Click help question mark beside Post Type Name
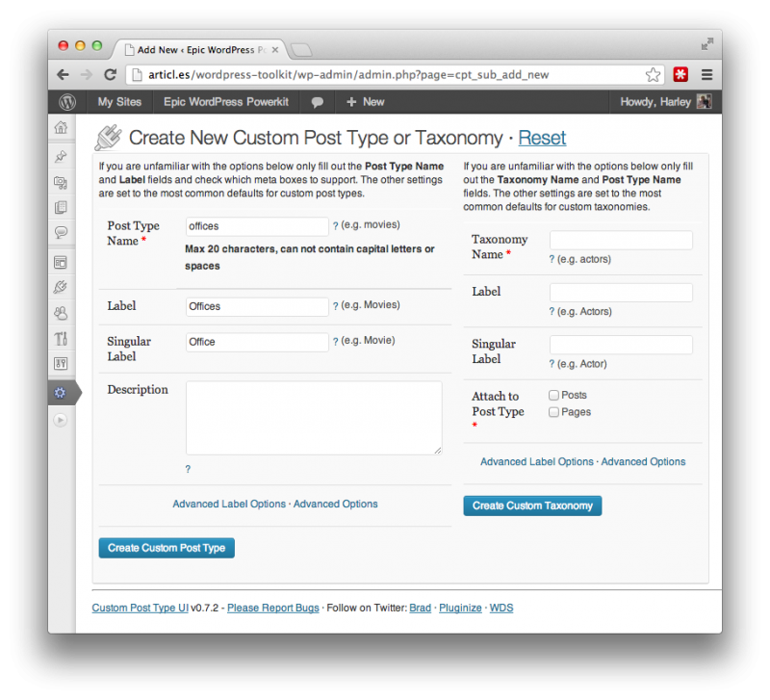This screenshot has width=770, height=700. pos(335,225)
